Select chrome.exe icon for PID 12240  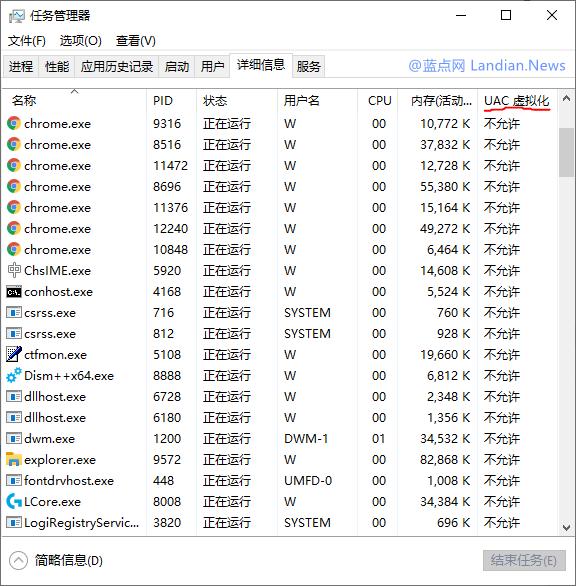point(14,228)
